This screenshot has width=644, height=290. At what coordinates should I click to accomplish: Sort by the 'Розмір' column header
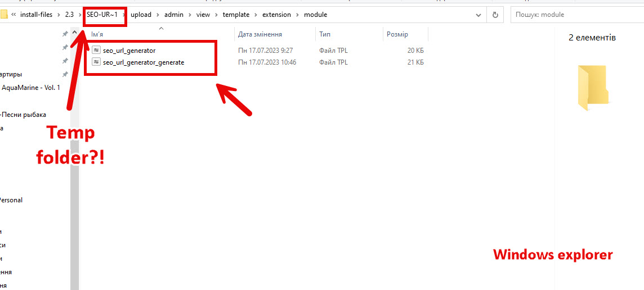point(397,34)
